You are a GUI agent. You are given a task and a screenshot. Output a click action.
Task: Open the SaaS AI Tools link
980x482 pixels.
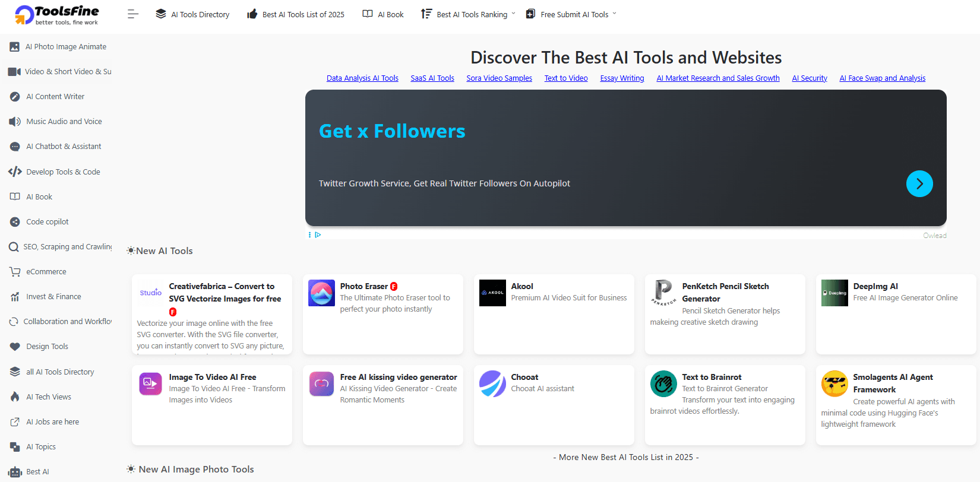click(432, 78)
